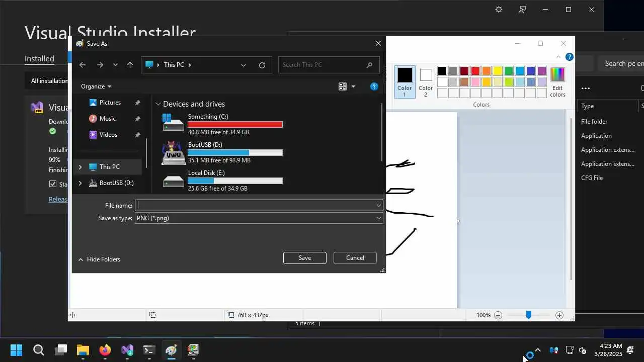The width and height of the screenshot is (644, 362).
Task: Expand the BootUSB (D:) tree node
Action: point(80,183)
